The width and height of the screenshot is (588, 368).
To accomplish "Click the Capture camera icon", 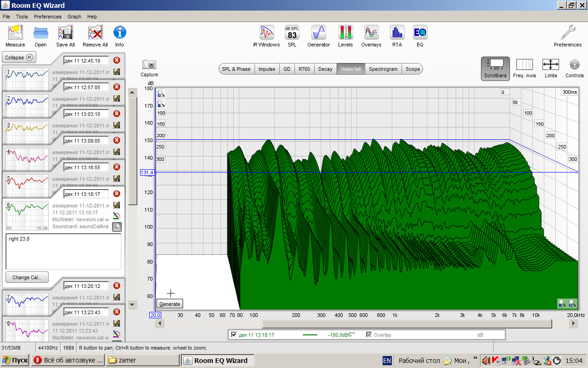I will [149, 65].
